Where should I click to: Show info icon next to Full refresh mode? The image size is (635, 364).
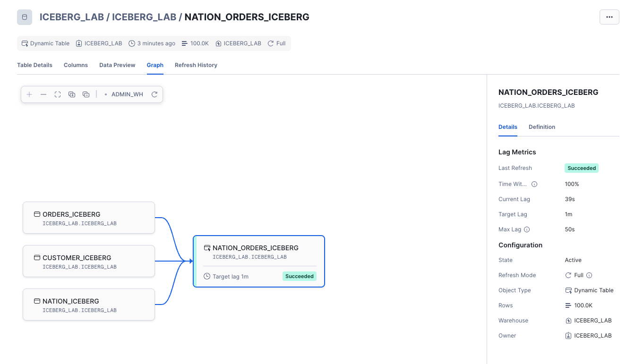point(589,275)
